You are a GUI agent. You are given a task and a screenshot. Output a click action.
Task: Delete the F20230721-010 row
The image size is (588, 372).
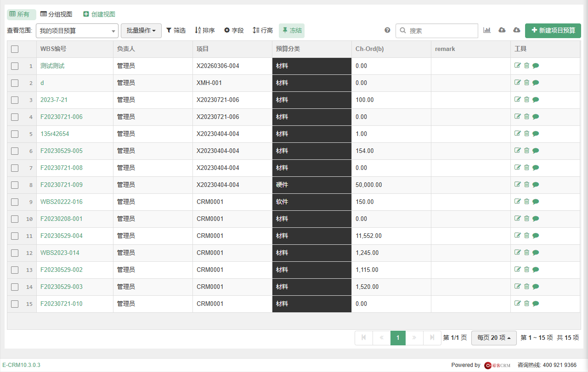tap(527, 304)
